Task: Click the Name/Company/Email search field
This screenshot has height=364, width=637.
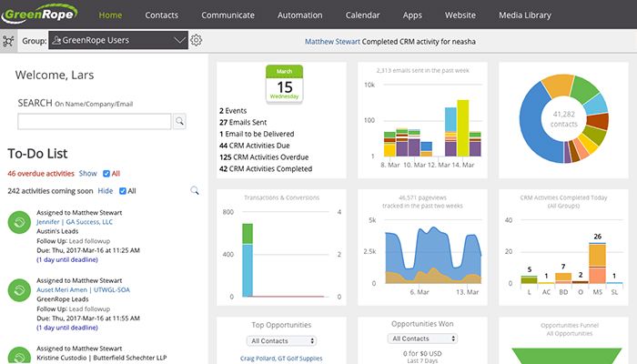Action: coord(95,121)
